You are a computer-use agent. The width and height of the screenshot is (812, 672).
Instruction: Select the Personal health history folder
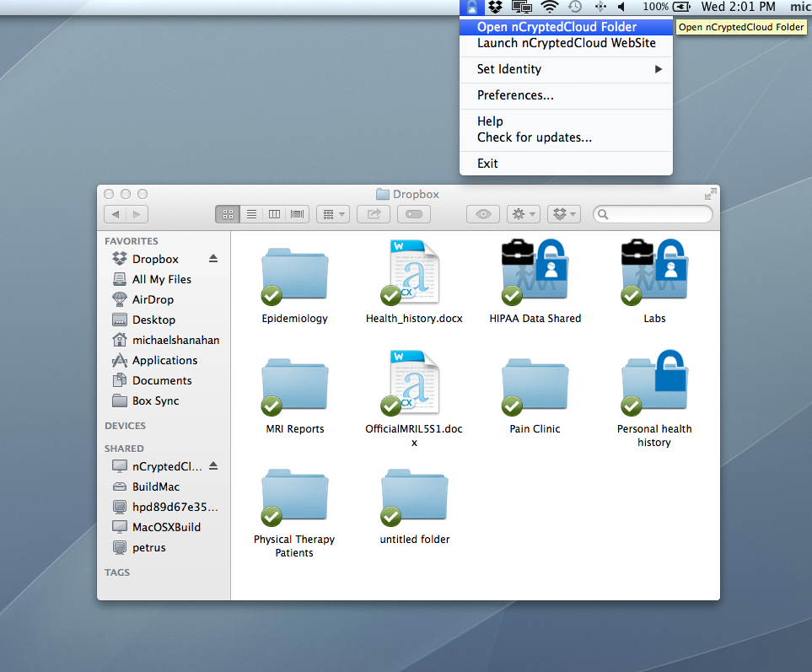click(654, 383)
